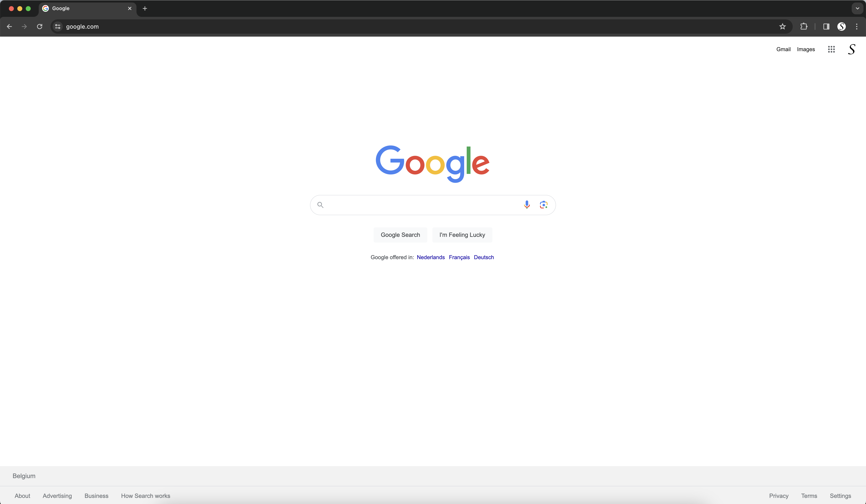Click Images link in top navigation
The image size is (866, 504).
click(806, 49)
